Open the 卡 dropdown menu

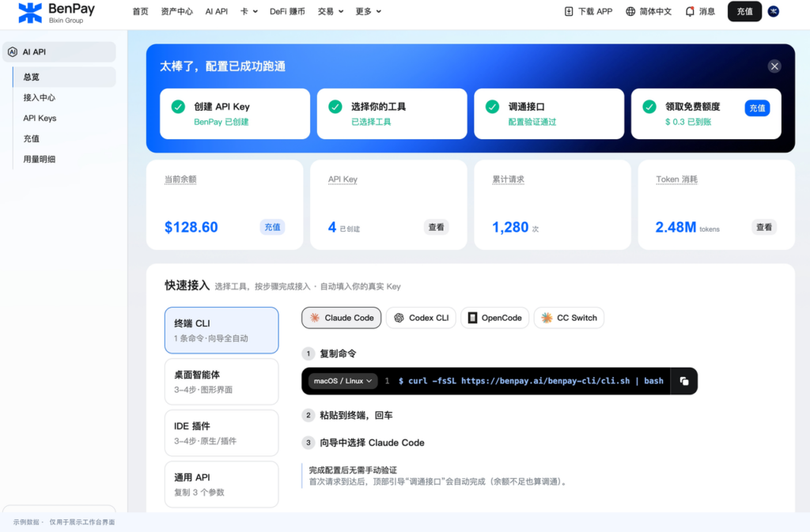[249, 11]
